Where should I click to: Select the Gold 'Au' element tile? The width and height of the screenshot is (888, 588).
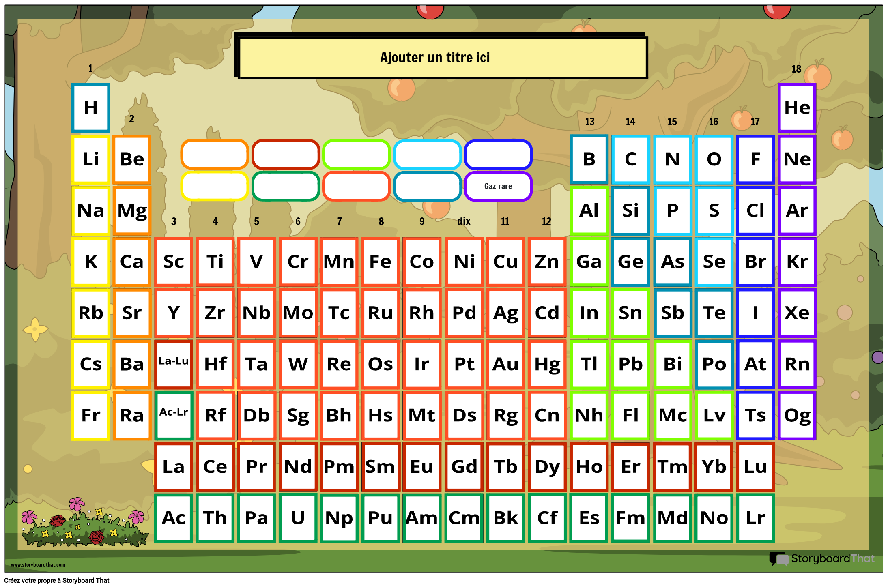point(505,364)
